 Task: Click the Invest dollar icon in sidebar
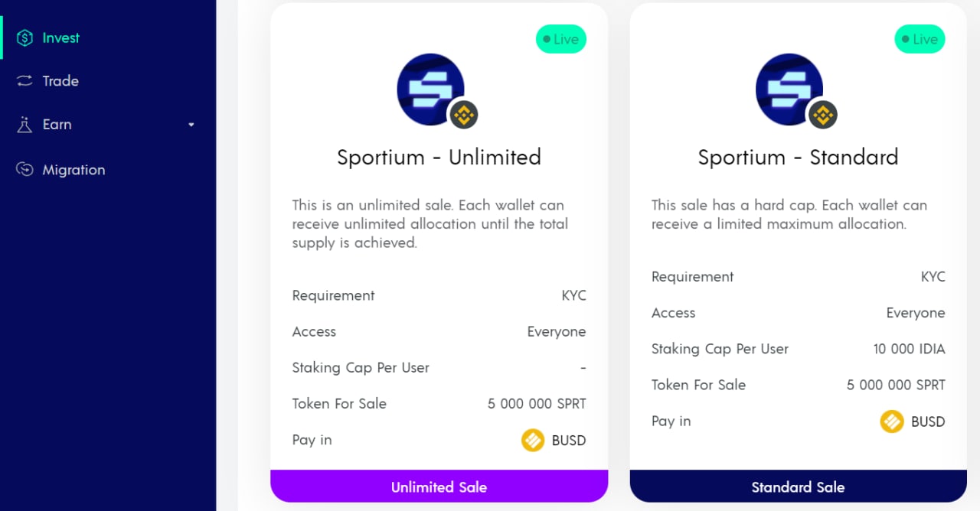click(x=24, y=38)
